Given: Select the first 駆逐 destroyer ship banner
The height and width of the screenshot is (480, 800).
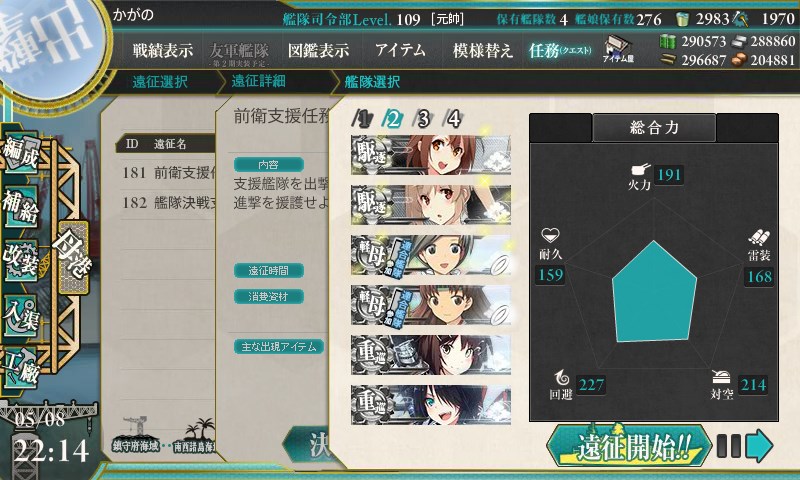Looking at the screenshot, I should click(431, 155).
